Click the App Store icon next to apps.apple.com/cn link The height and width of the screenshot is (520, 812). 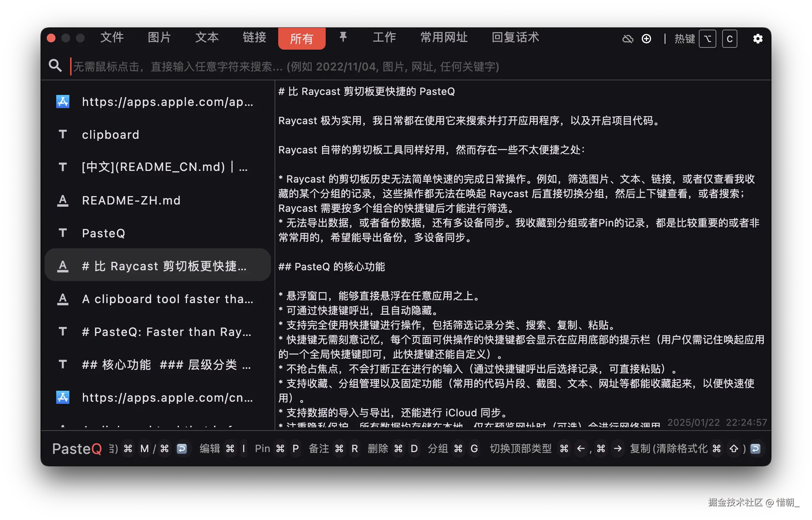(x=63, y=398)
